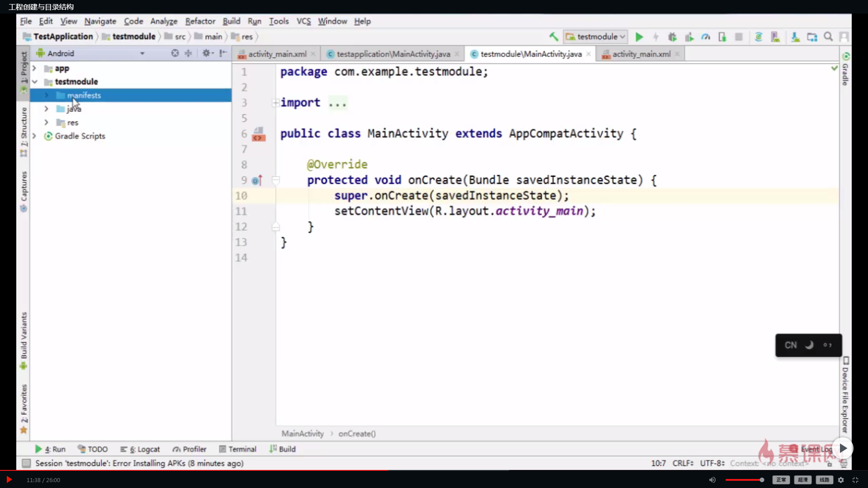Open the AVD Manager icon

[x=775, y=37]
